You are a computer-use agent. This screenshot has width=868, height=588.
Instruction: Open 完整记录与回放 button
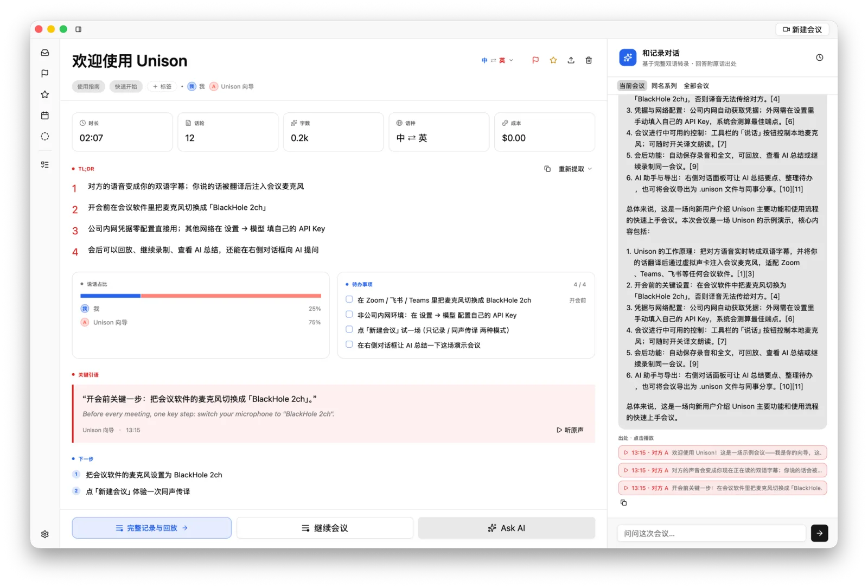coord(152,528)
